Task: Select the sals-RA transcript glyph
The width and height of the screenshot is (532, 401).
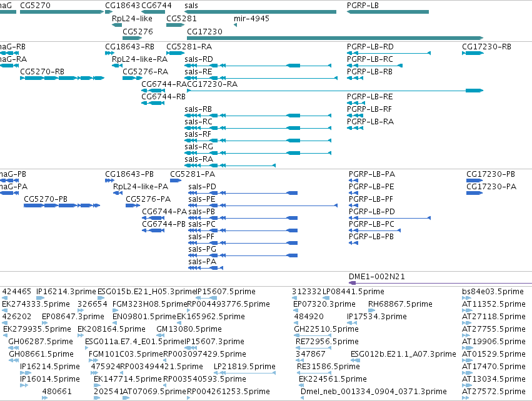Action: click(230, 166)
